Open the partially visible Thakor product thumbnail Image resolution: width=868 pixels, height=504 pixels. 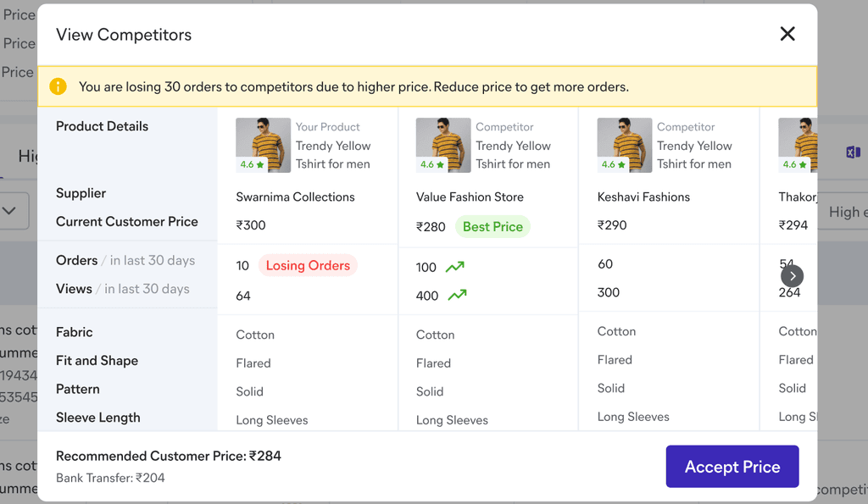point(798,145)
